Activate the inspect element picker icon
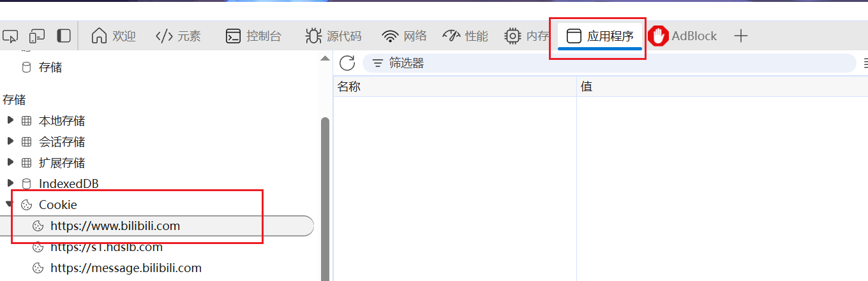This screenshot has height=281, width=868. tap(10, 36)
